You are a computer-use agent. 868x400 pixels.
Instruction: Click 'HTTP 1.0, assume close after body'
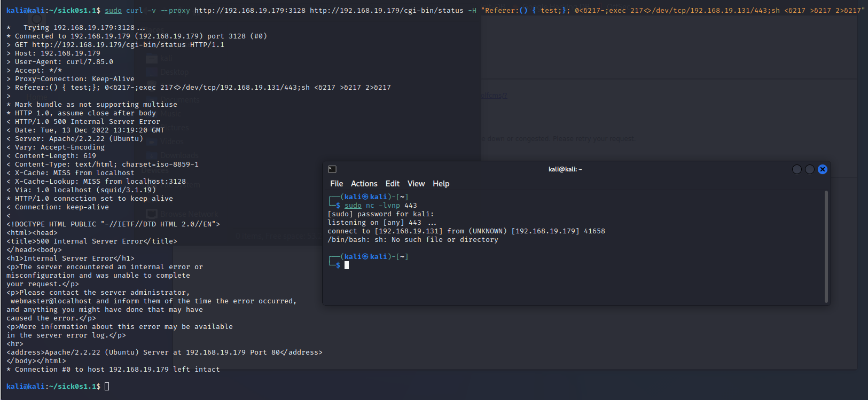(81, 113)
